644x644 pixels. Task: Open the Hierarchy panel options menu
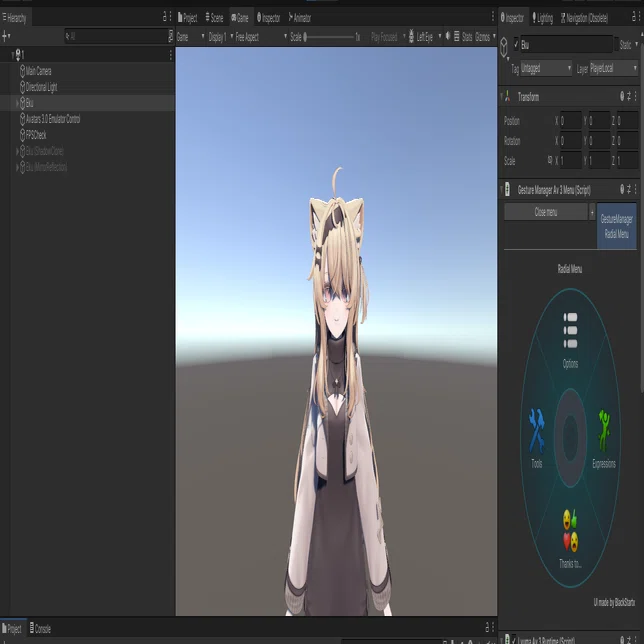[170, 17]
